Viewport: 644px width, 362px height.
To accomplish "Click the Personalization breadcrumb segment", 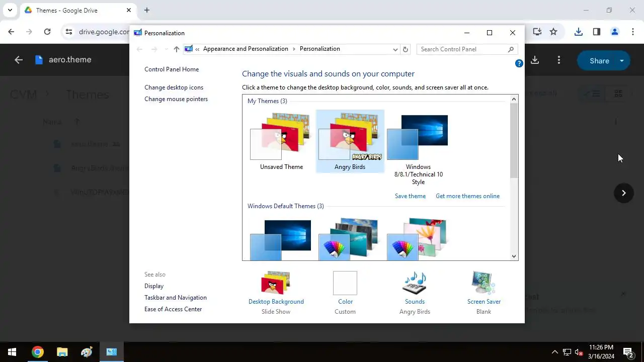I will click(x=320, y=49).
